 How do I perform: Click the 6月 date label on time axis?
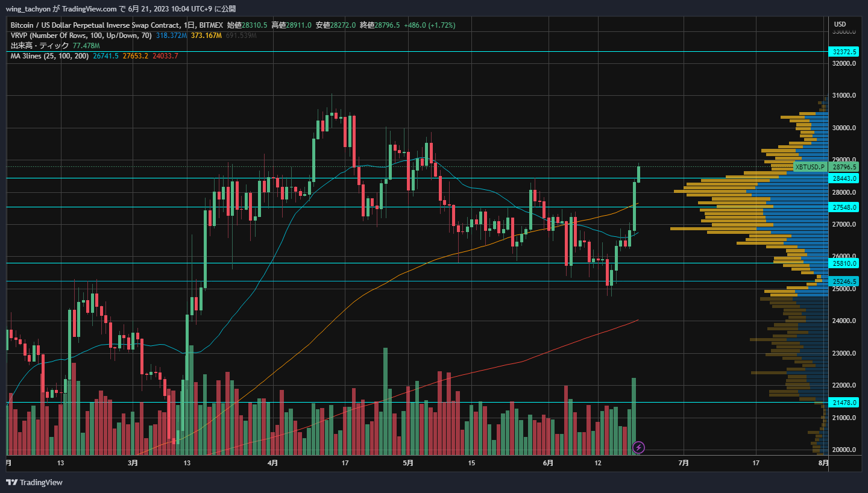pos(548,463)
